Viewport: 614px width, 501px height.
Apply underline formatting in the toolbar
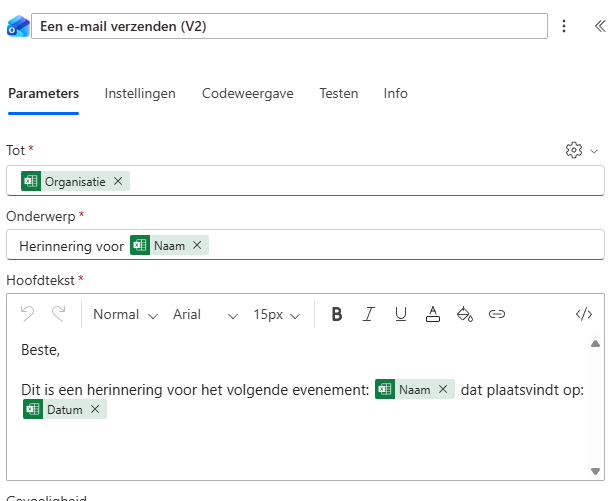(x=401, y=314)
